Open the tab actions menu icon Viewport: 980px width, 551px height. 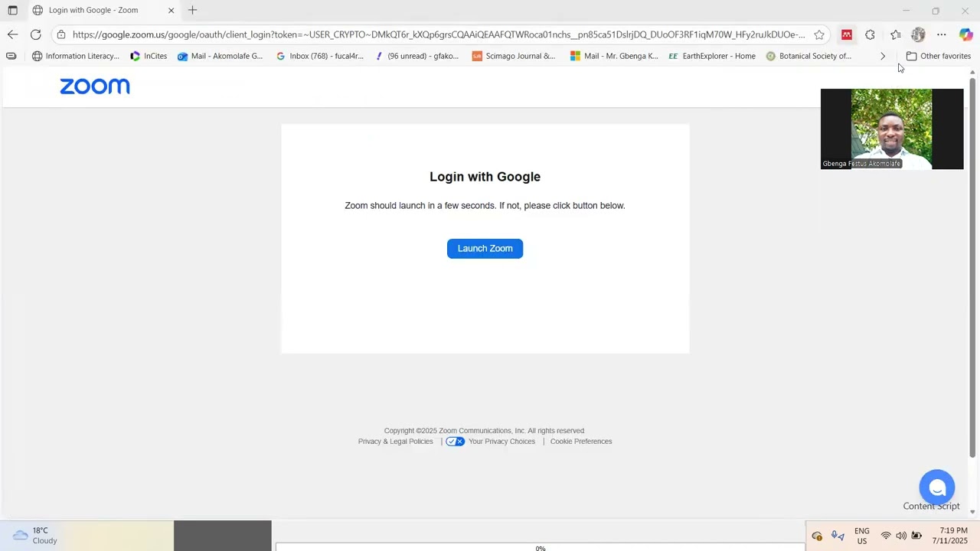coord(12,10)
